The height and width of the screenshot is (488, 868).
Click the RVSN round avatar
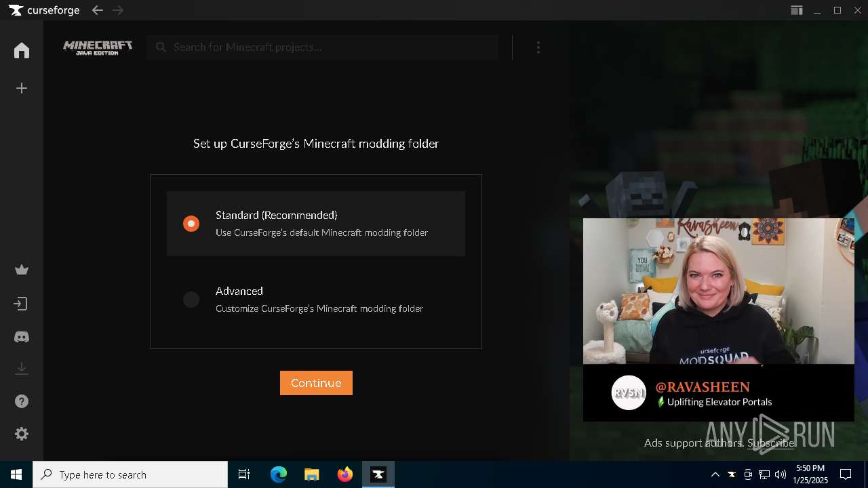coord(629,392)
